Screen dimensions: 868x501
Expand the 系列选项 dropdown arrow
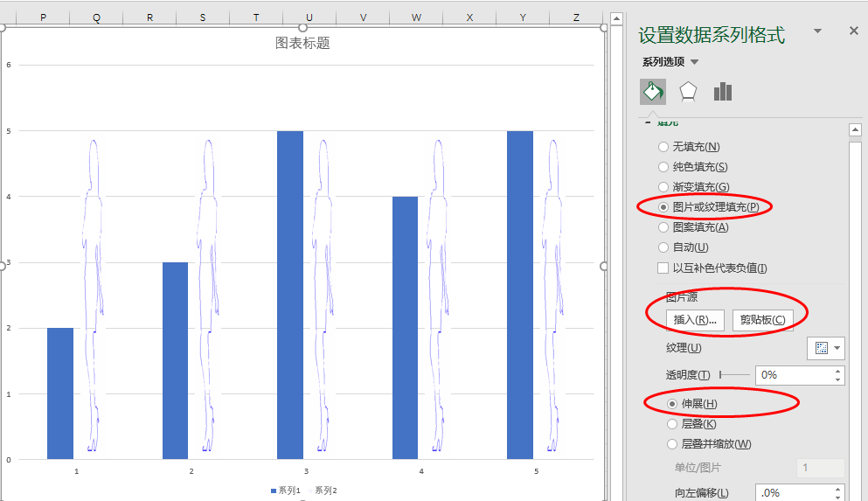(x=695, y=62)
